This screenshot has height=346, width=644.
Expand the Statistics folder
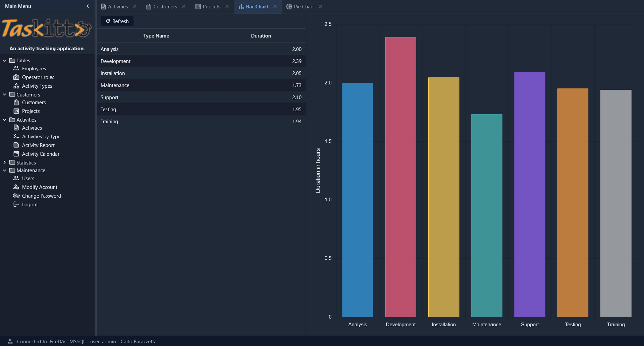click(4, 162)
